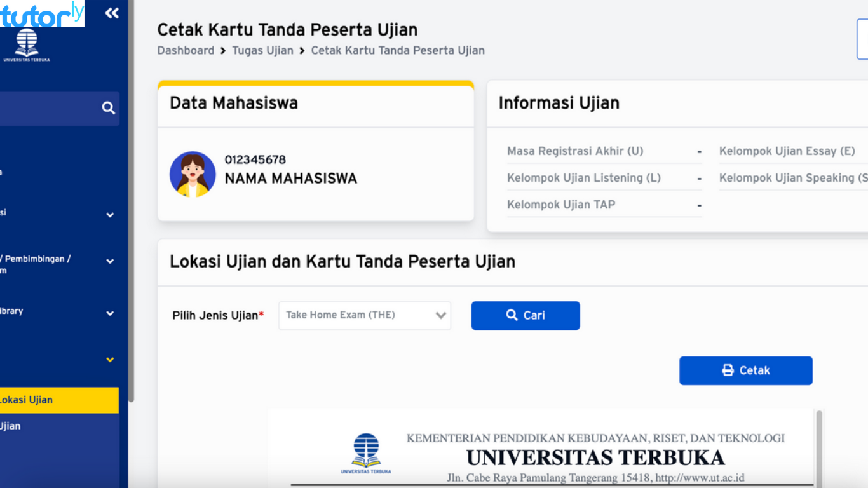Screen dimensions: 868x488
Task: Click the magnifier icon inside the Cari button
Action: tap(512, 315)
